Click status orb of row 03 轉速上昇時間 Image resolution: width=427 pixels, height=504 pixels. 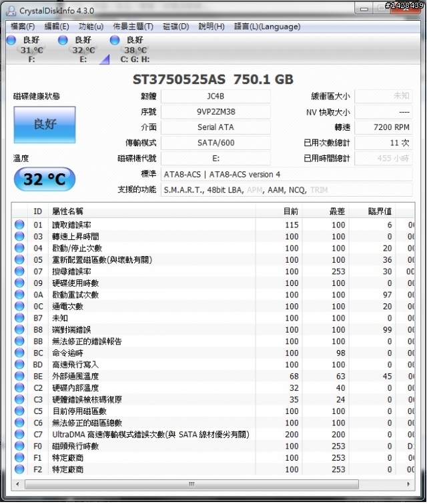click(19, 236)
